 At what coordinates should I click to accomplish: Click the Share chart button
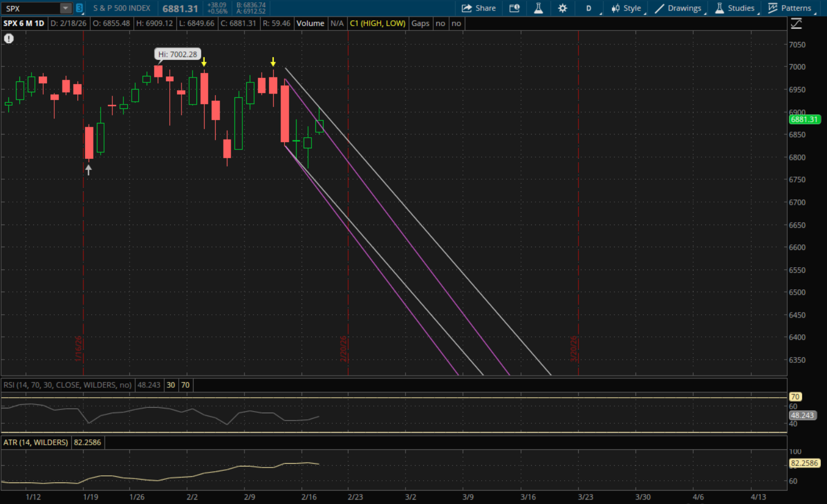478,8
